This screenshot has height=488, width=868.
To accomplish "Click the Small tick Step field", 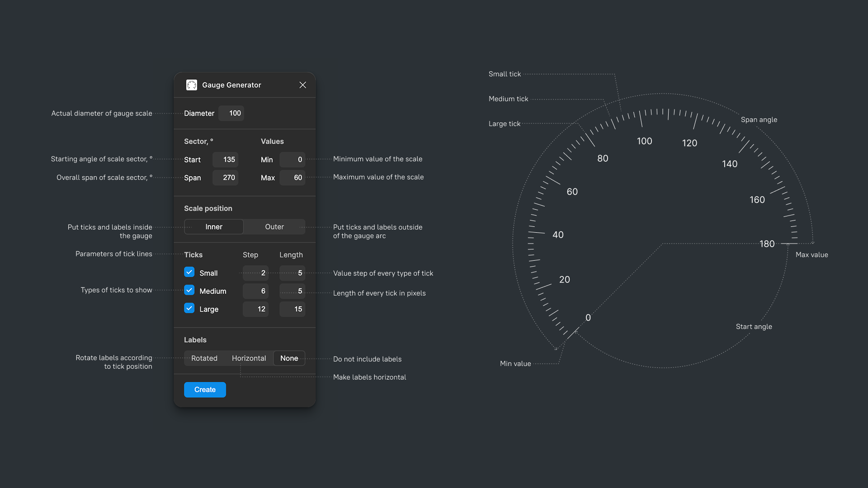I will click(x=256, y=273).
